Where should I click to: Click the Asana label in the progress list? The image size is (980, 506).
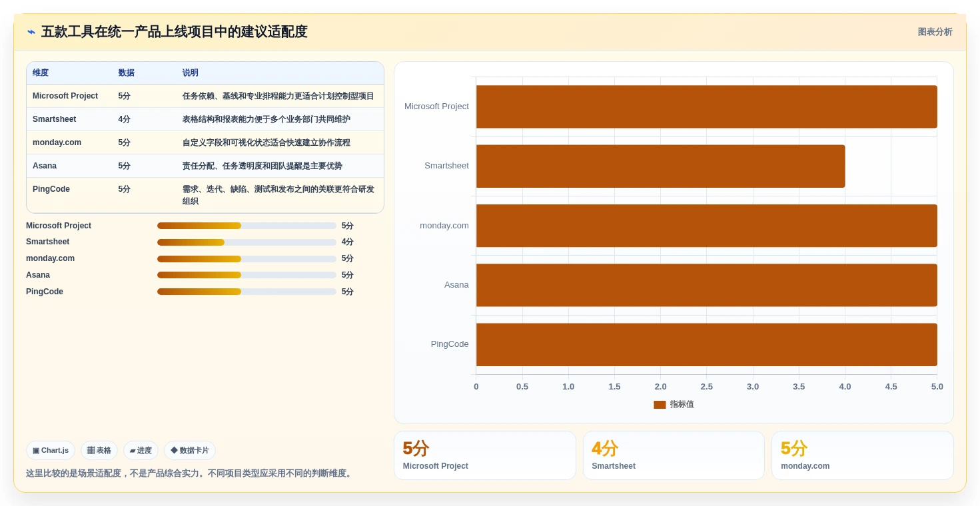(x=38, y=275)
